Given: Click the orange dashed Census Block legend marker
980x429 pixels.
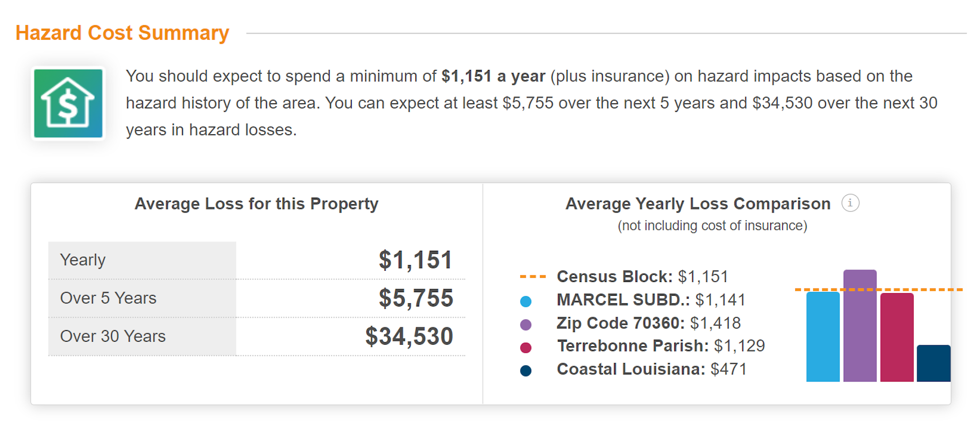Looking at the screenshot, I should tap(532, 277).
